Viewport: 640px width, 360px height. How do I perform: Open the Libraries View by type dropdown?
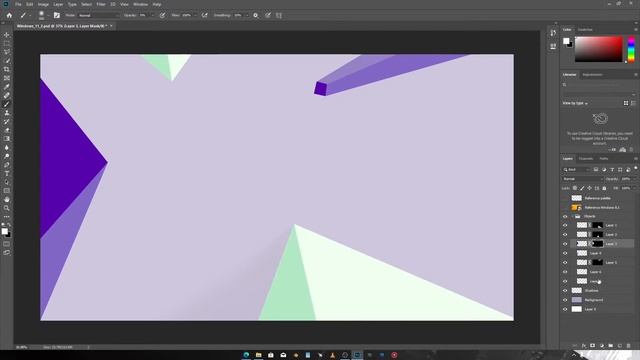[x=575, y=103]
